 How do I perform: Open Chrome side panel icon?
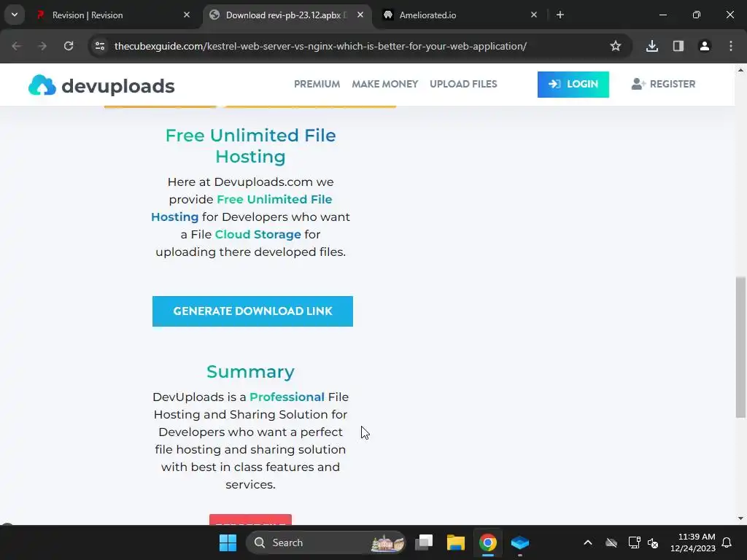click(x=678, y=46)
